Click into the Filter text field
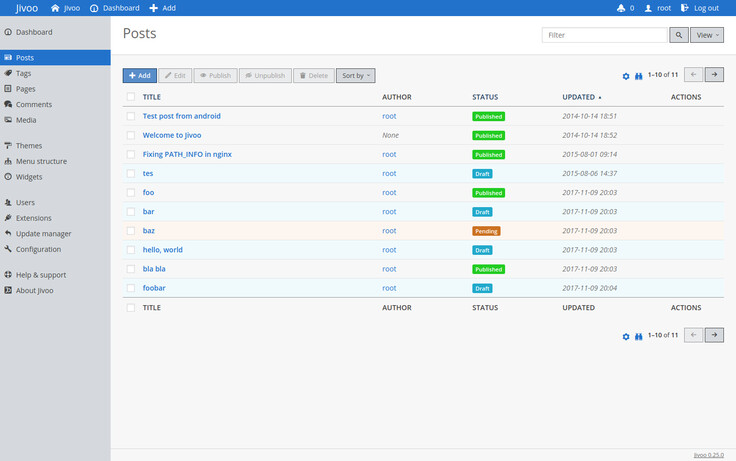The height and width of the screenshot is (461, 736). (604, 35)
